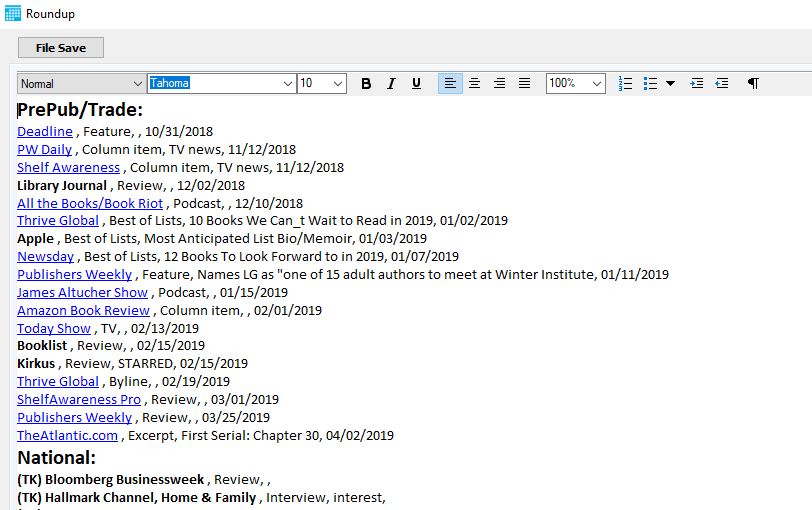Toggle italic formatting
Image resolution: width=812 pixels, height=510 pixels.
[391, 84]
